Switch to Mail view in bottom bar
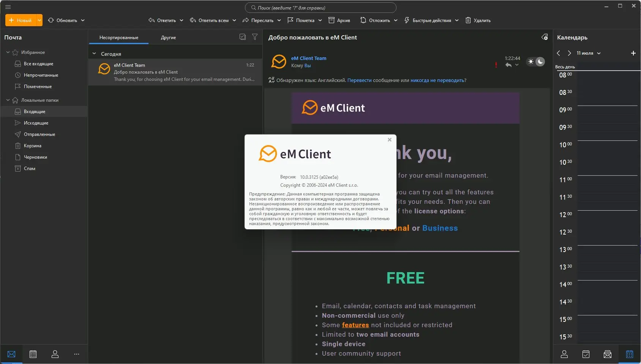This screenshot has width=641, height=364. [11, 354]
